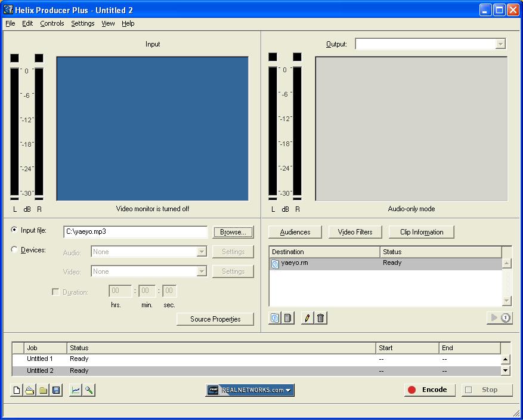Image resolution: width=523 pixels, height=420 pixels.
Task: Open the Output dropdown list
Action: click(x=500, y=44)
